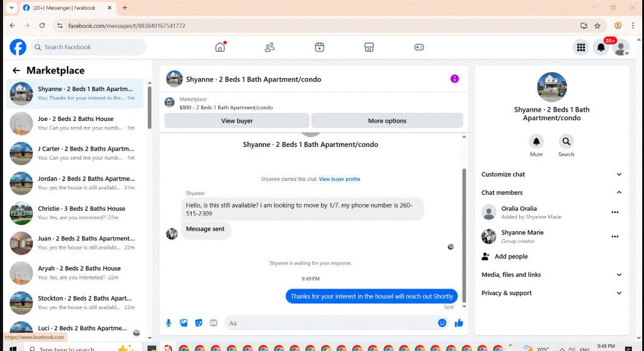Screen dimensions: 644x351
Task: Click the Search Facebook field
Action: point(88,47)
